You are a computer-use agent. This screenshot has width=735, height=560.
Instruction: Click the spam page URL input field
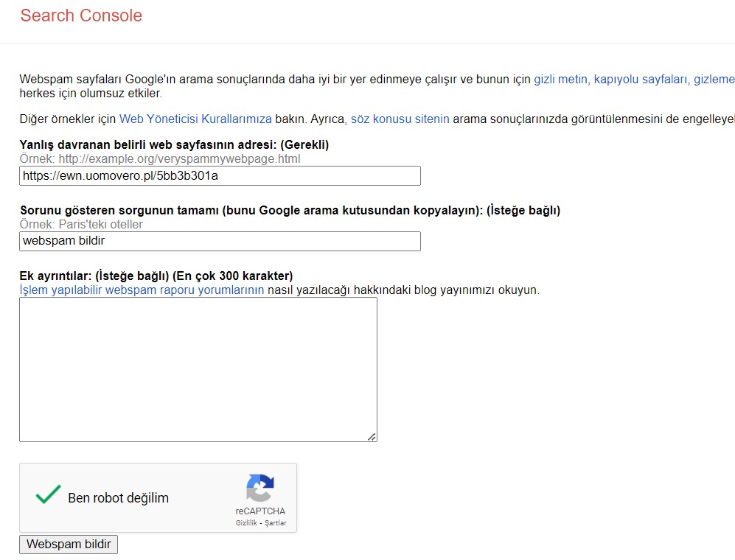[220, 175]
